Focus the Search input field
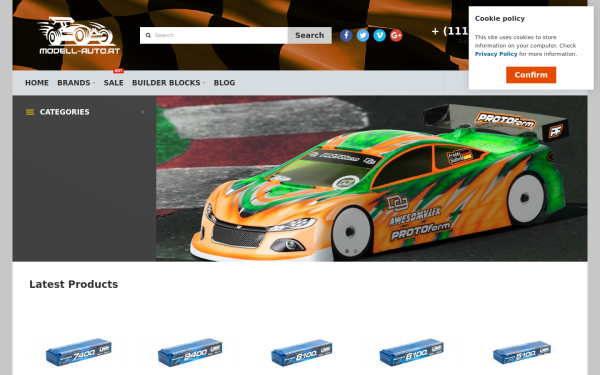The height and width of the screenshot is (375, 600). click(x=214, y=35)
